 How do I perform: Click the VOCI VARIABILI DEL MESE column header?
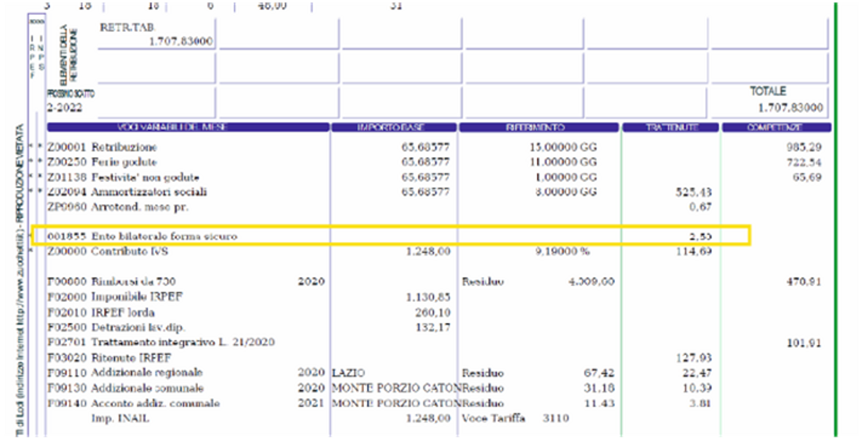tap(188, 127)
